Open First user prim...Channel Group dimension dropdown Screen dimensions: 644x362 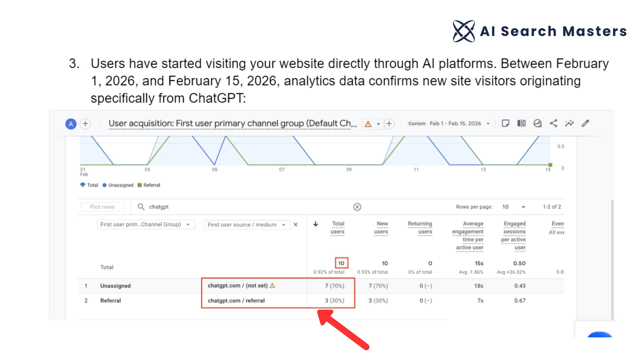point(146,224)
